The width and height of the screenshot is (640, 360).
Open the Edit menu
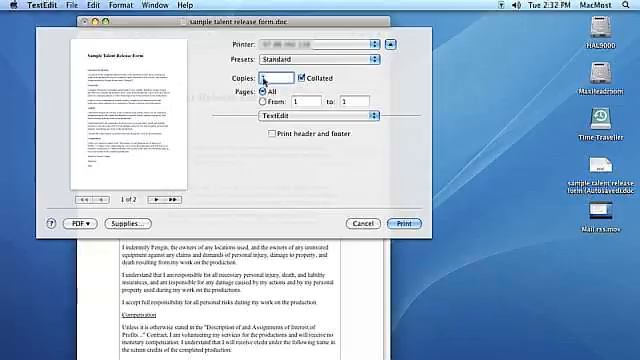coord(93,5)
